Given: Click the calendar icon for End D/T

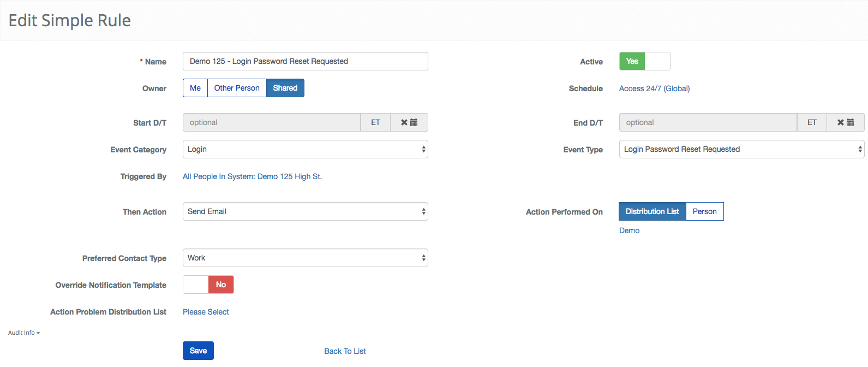Looking at the screenshot, I should coord(849,122).
